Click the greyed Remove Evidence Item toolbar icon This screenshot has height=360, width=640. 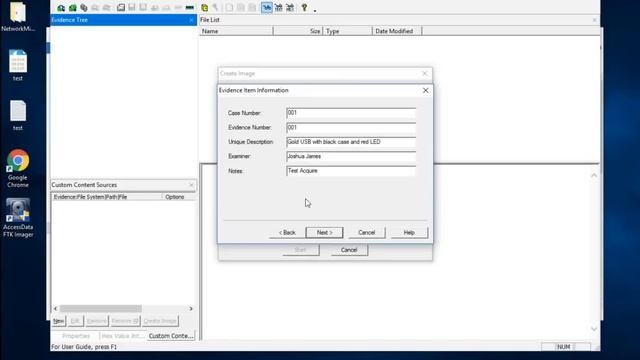click(95, 8)
